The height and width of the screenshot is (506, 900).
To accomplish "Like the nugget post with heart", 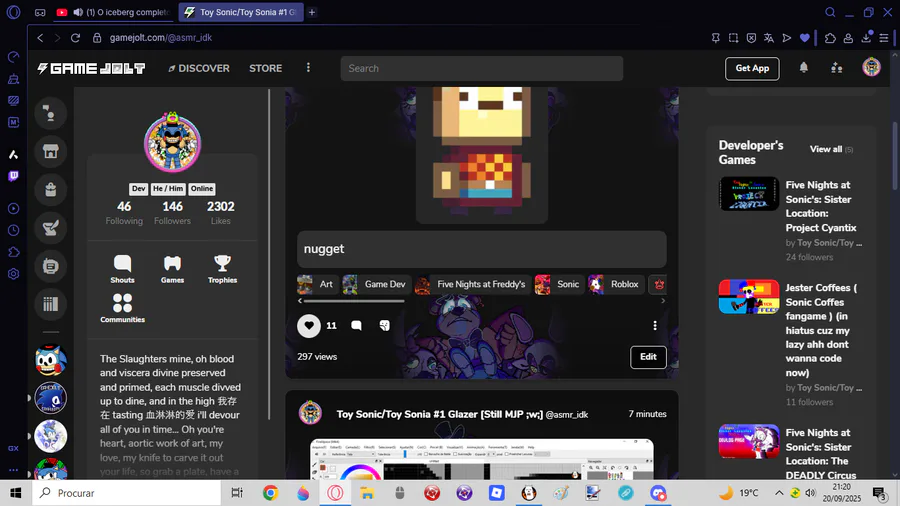I will [309, 325].
